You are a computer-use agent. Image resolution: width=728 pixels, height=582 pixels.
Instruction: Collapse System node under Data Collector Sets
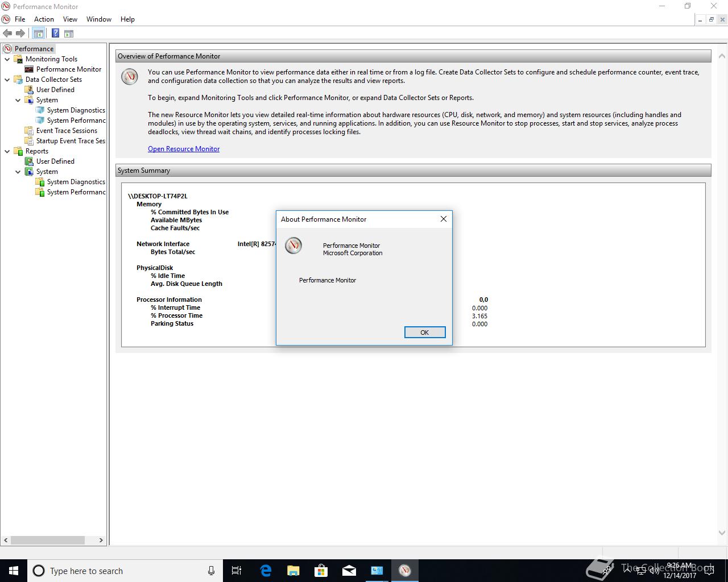coord(18,100)
